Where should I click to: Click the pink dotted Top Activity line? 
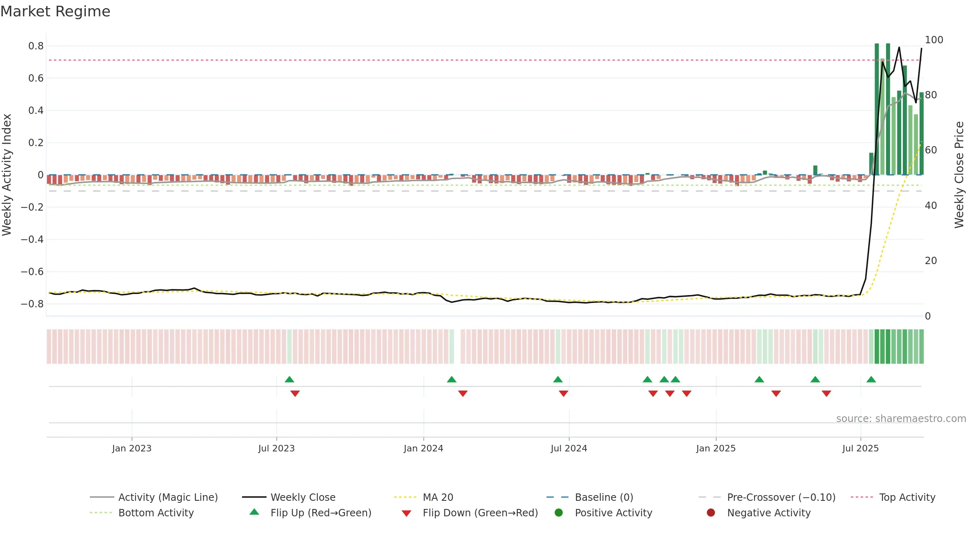pos(485,60)
